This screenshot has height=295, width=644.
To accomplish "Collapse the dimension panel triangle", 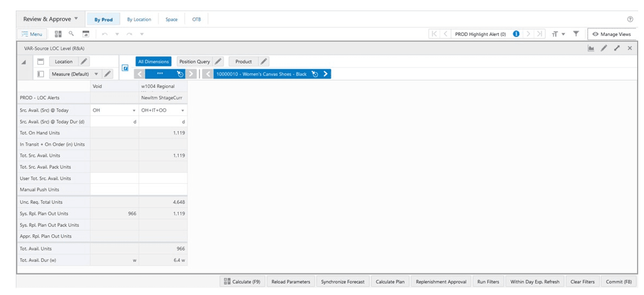I will (x=24, y=62).
